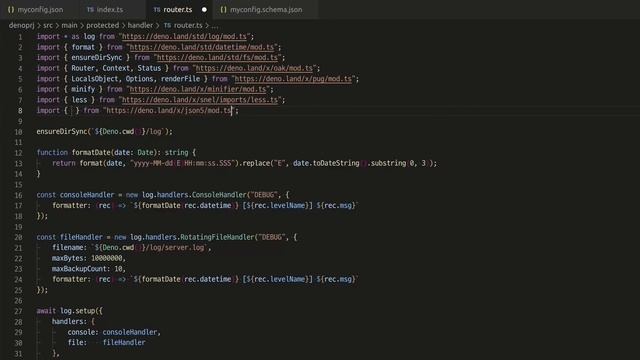Click maxBackupCount: 10 line
The image size is (640, 360).
pyautogui.click(x=89, y=269)
